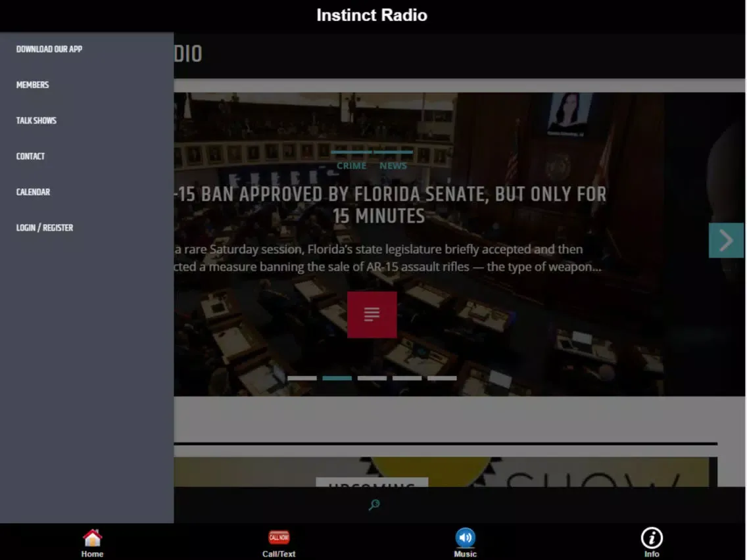Open the Info icon
The height and width of the screenshot is (560, 747).
652,538
